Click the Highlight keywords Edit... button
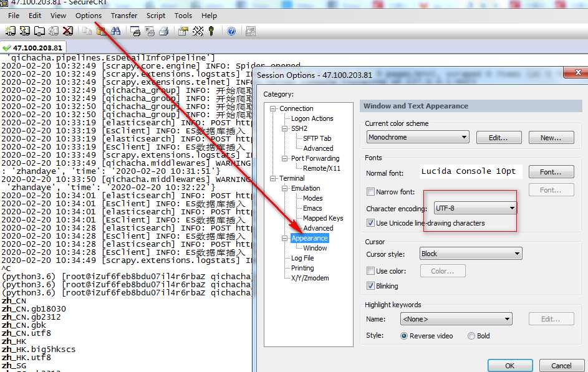This screenshot has width=588, height=372. [x=551, y=319]
